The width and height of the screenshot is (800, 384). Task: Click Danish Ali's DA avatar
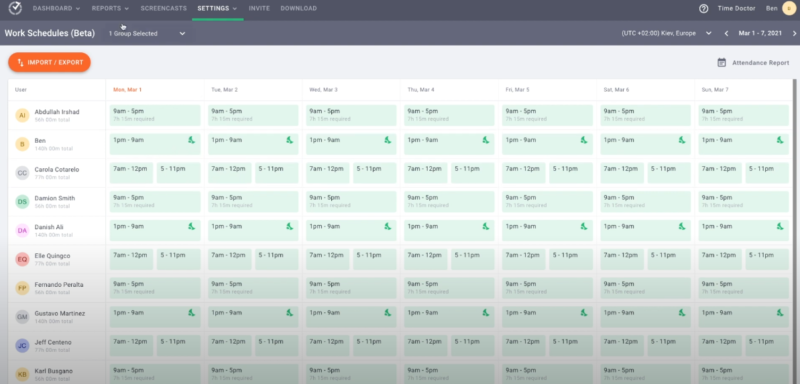click(x=22, y=231)
